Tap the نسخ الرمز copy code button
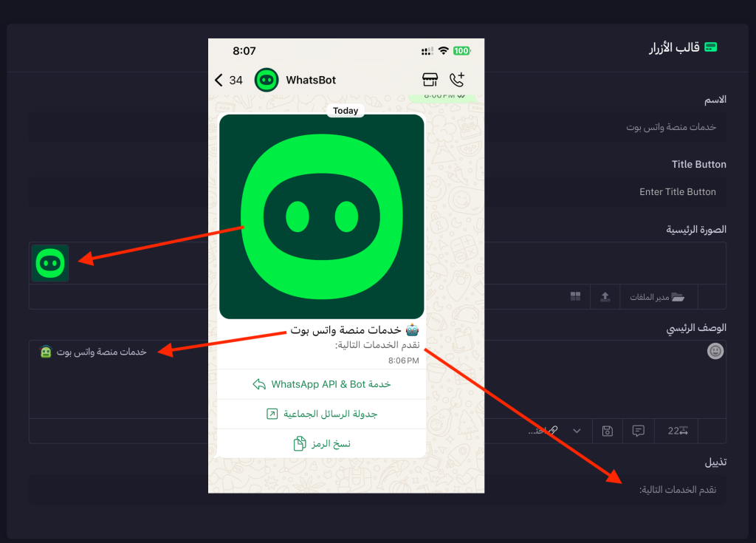The width and height of the screenshot is (756, 543). [322, 443]
